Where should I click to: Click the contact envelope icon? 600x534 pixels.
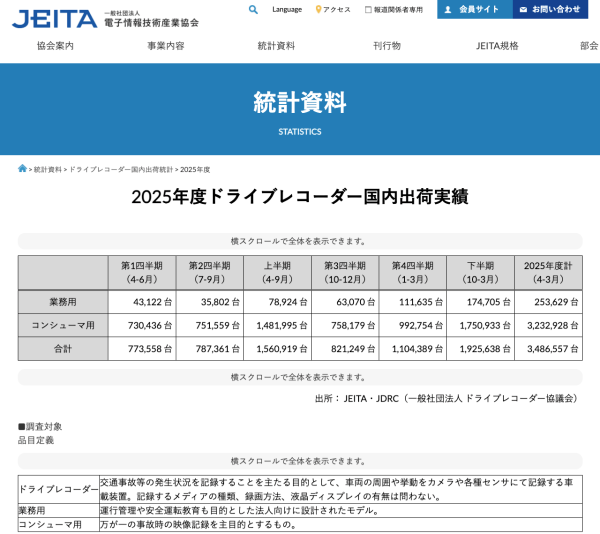click(x=523, y=10)
